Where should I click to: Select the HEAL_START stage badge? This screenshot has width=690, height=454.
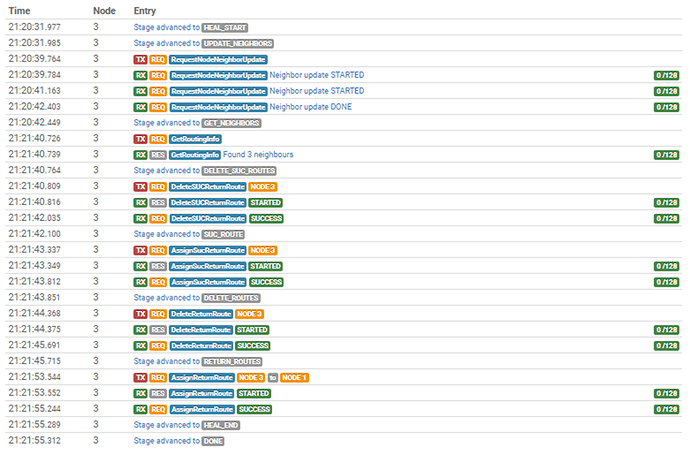click(x=225, y=28)
